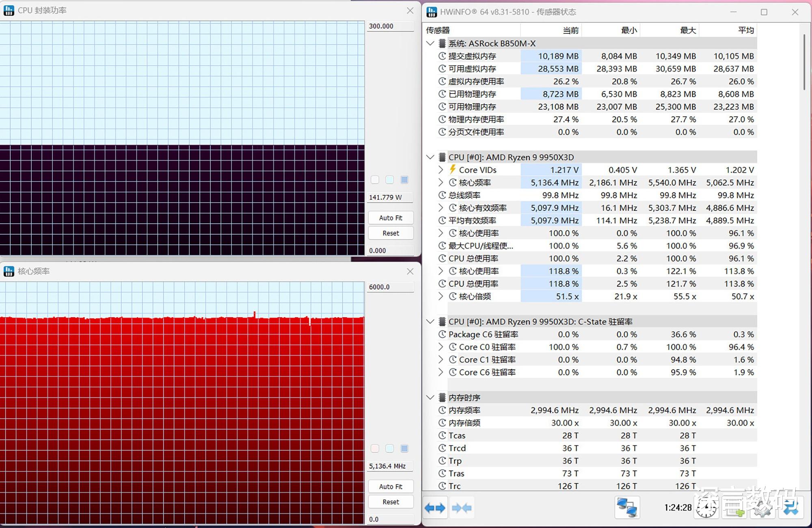Image resolution: width=812 pixels, height=528 pixels.
Task: Click the expand columns blue arrows icon
Action: click(x=435, y=508)
